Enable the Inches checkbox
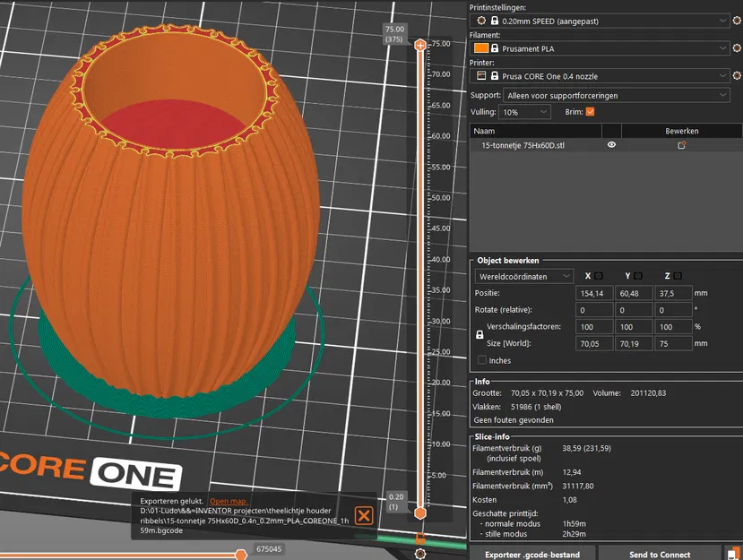 click(x=482, y=360)
